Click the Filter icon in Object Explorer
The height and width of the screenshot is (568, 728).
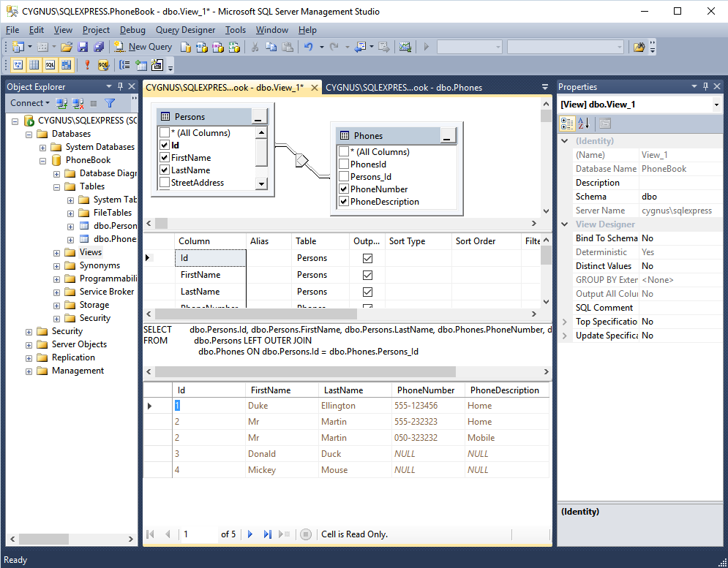(110, 103)
